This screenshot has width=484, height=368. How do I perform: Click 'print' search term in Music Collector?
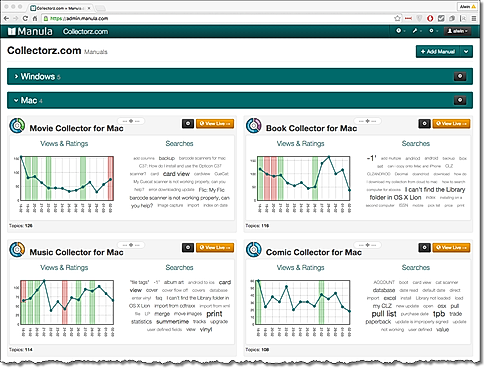coord(214,314)
